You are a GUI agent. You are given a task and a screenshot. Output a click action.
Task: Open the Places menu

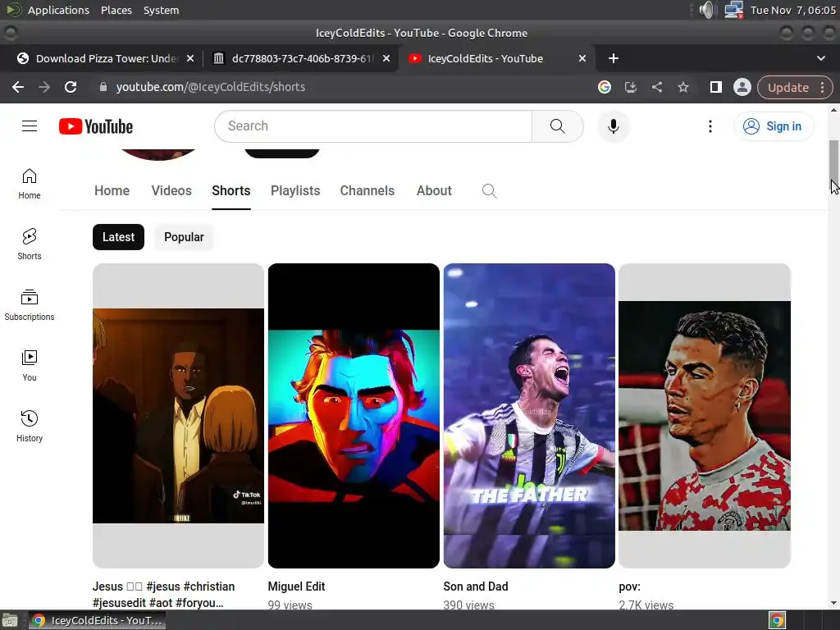click(x=116, y=10)
